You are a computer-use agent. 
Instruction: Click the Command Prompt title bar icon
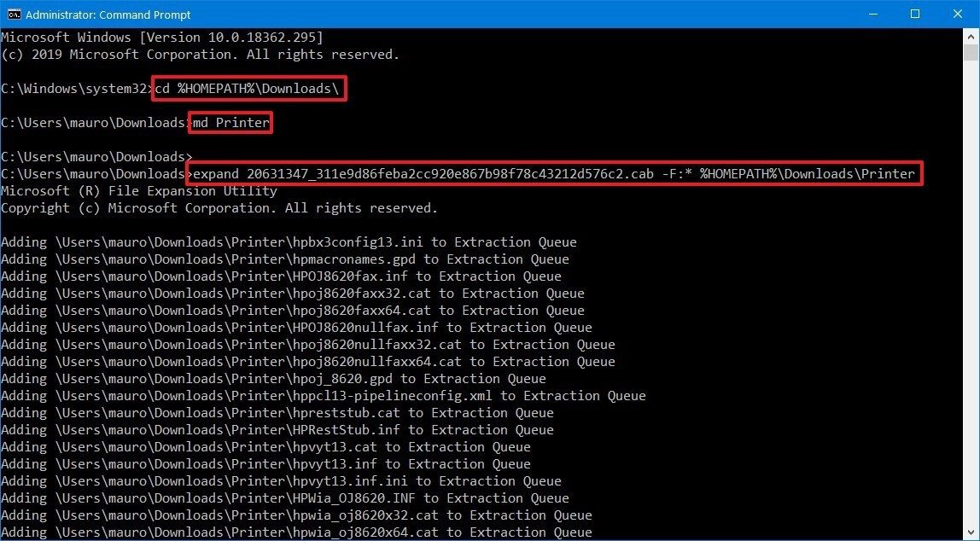click(14, 15)
